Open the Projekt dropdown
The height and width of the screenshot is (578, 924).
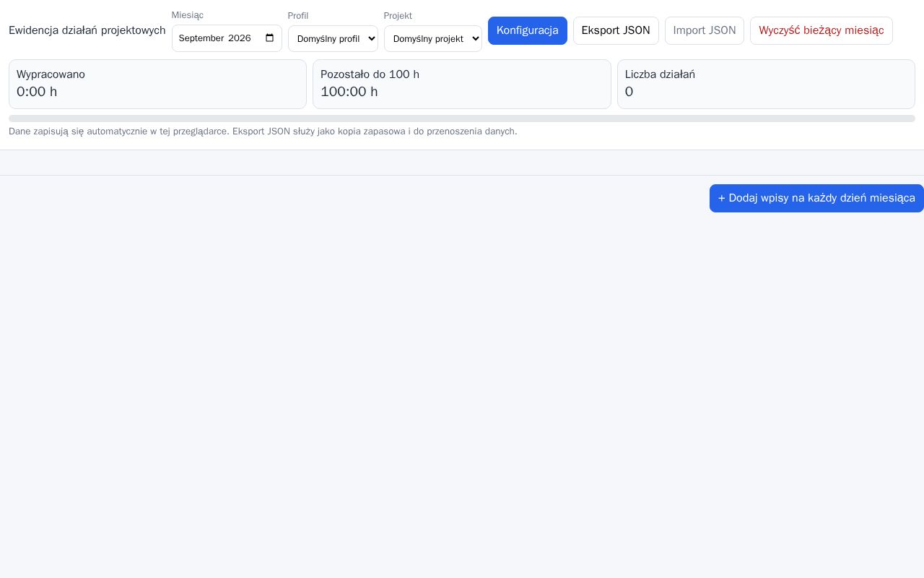(433, 39)
